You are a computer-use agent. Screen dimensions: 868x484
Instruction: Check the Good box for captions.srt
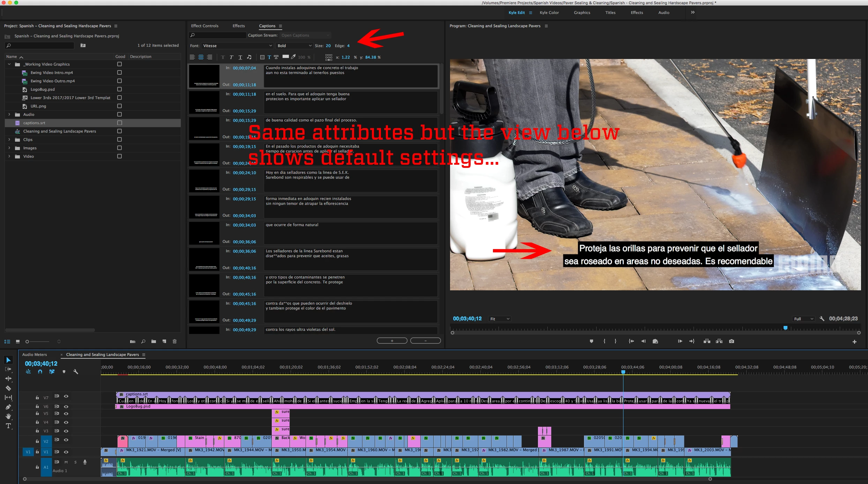pyautogui.click(x=120, y=123)
